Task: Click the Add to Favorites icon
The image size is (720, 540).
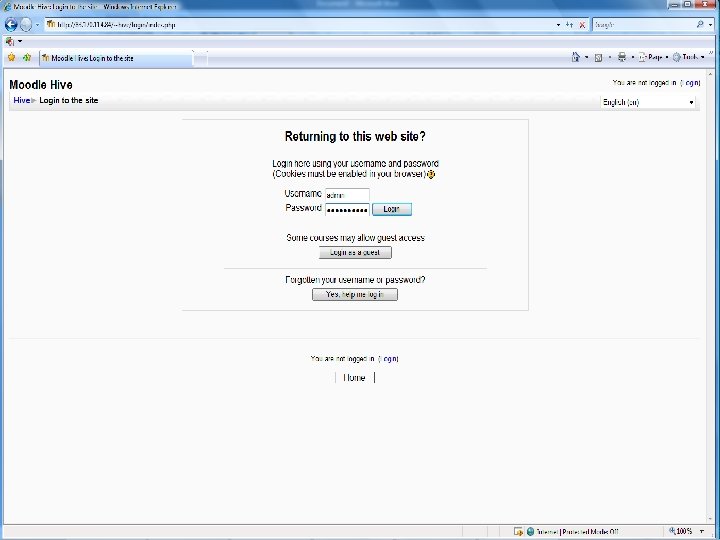Action: point(27,57)
